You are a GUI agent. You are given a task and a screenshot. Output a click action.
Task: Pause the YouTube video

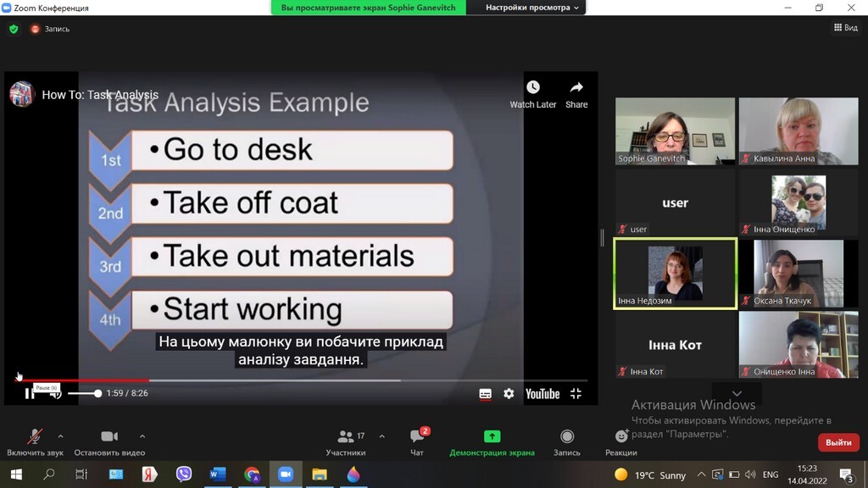[x=30, y=393]
